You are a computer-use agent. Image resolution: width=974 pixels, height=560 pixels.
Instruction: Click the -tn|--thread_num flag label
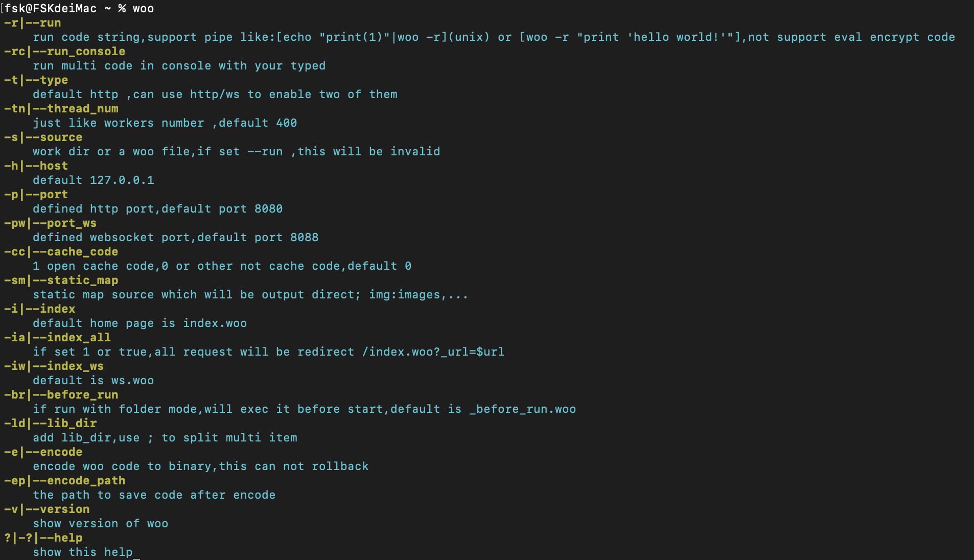tap(61, 109)
